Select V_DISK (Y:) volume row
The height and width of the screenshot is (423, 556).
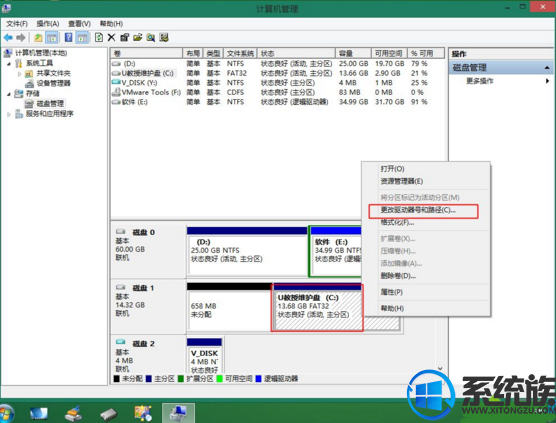[277, 83]
